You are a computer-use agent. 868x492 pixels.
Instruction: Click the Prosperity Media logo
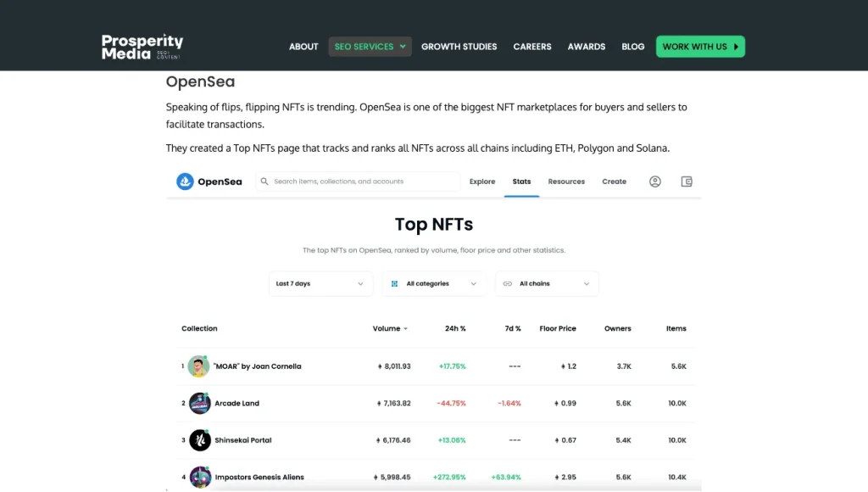[x=142, y=47]
